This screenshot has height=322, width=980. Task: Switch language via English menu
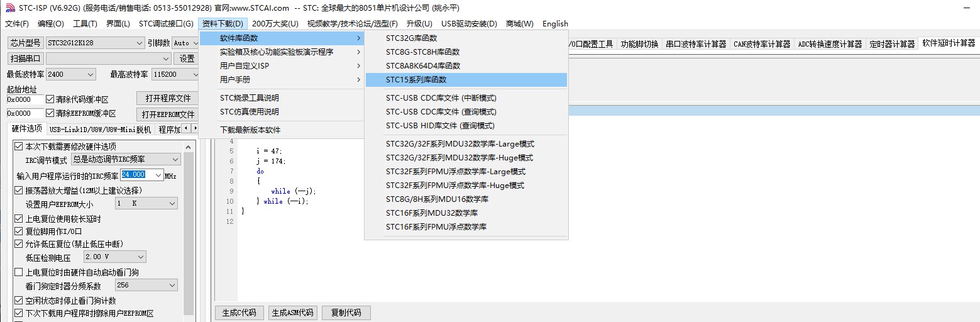click(555, 24)
